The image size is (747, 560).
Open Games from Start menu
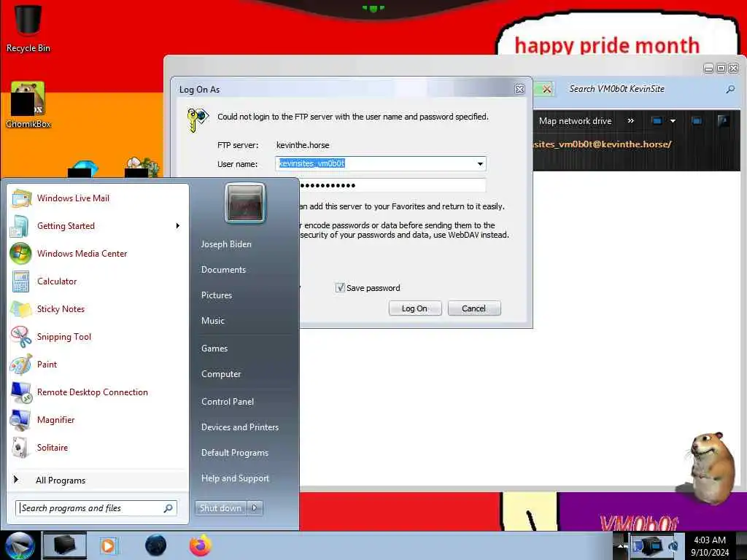214,348
